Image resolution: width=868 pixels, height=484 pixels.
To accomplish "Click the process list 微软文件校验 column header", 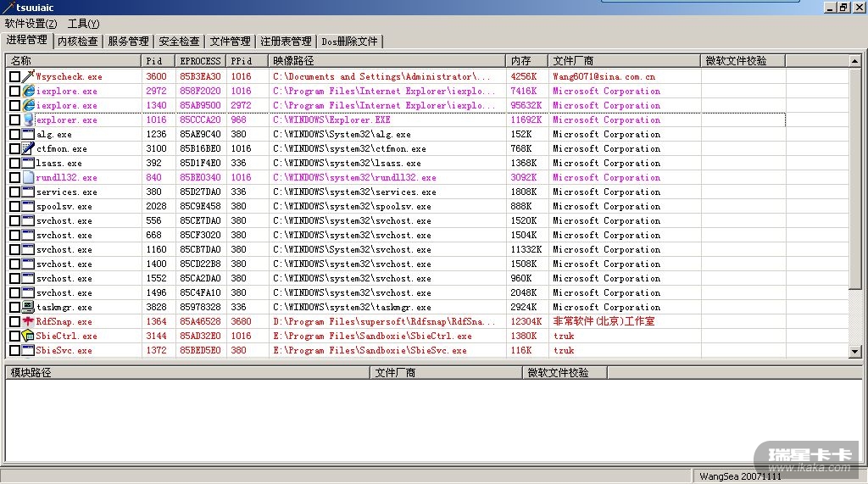I will (x=743, y=61).
